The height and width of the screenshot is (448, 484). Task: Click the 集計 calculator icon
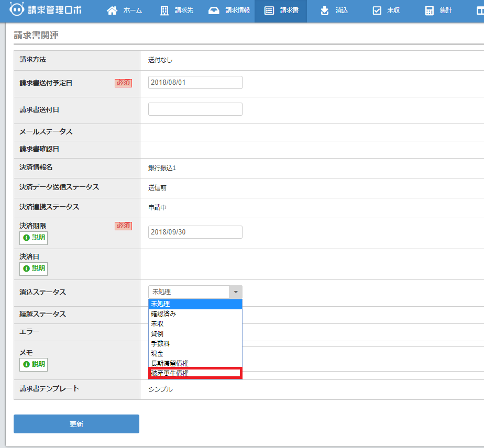click(430, 11)
